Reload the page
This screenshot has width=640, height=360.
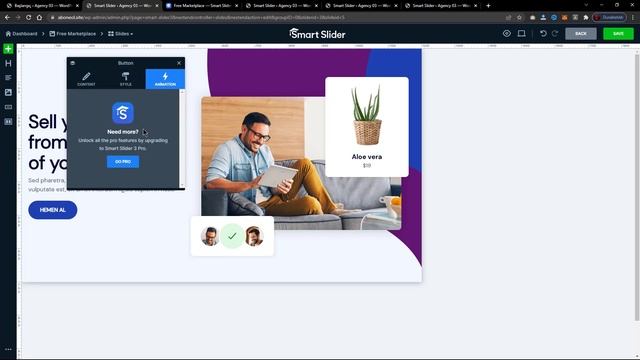[x=29, y=18]
